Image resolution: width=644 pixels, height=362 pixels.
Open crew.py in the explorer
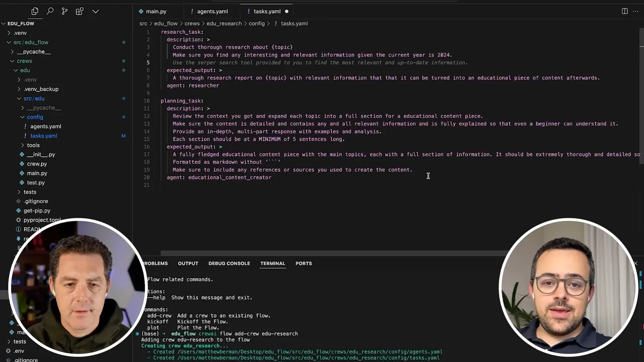tap(37, 164)
